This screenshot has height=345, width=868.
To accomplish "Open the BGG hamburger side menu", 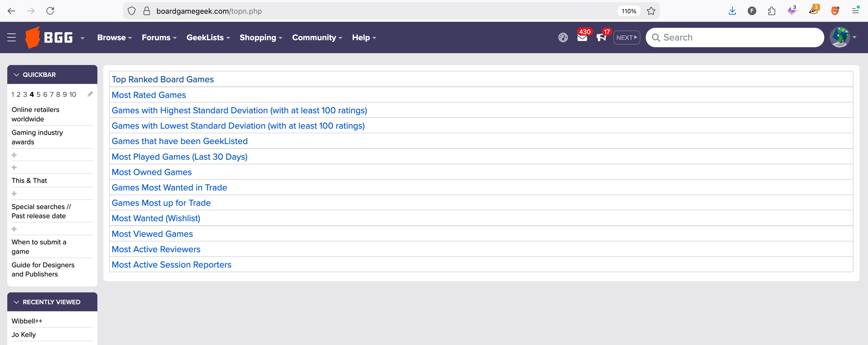I will coord(12,38).
